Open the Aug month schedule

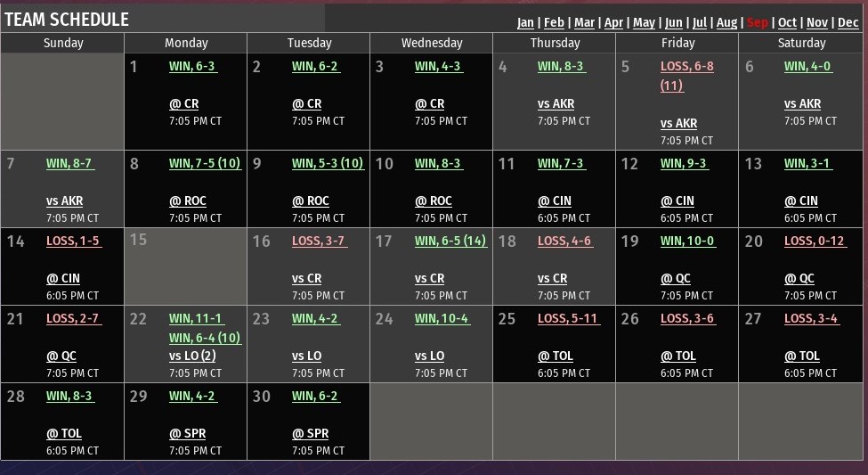[726, 22]
